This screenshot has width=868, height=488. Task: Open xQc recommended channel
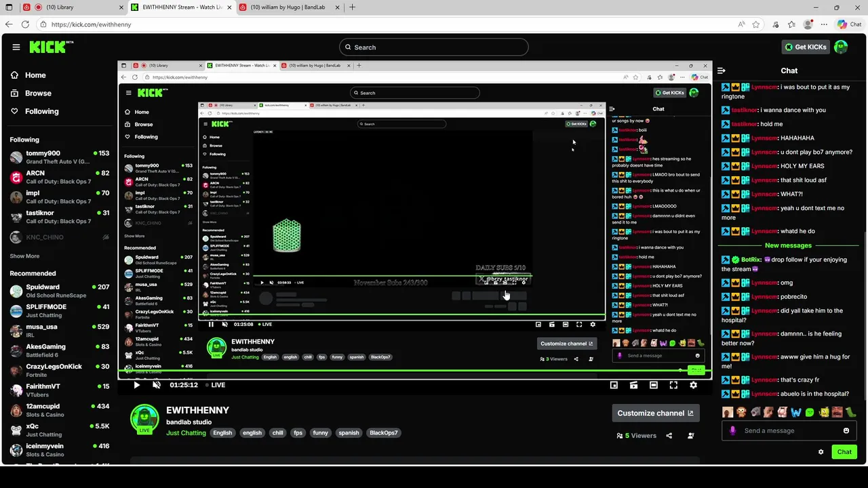click(x=60, y=430)
